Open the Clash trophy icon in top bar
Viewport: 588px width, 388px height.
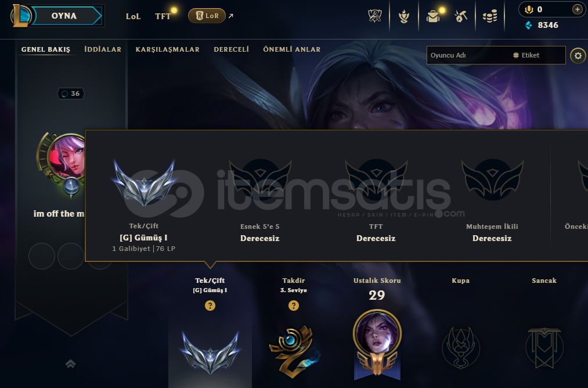point(374,16)
